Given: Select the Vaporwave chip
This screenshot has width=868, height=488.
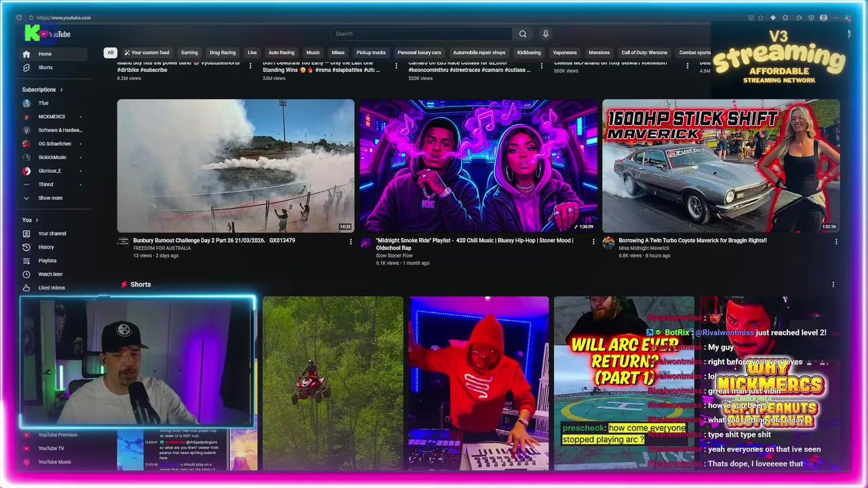Looking at the screenshot, I should coord(564,53).
